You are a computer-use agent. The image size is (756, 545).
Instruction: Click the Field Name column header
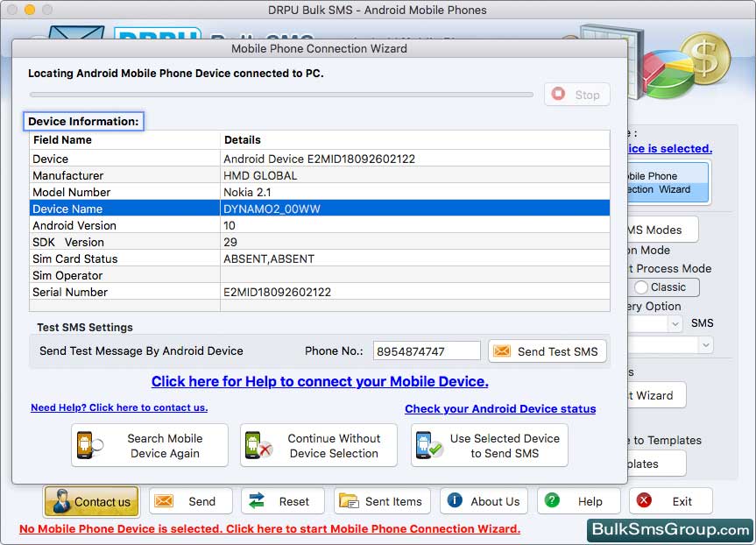125,140
